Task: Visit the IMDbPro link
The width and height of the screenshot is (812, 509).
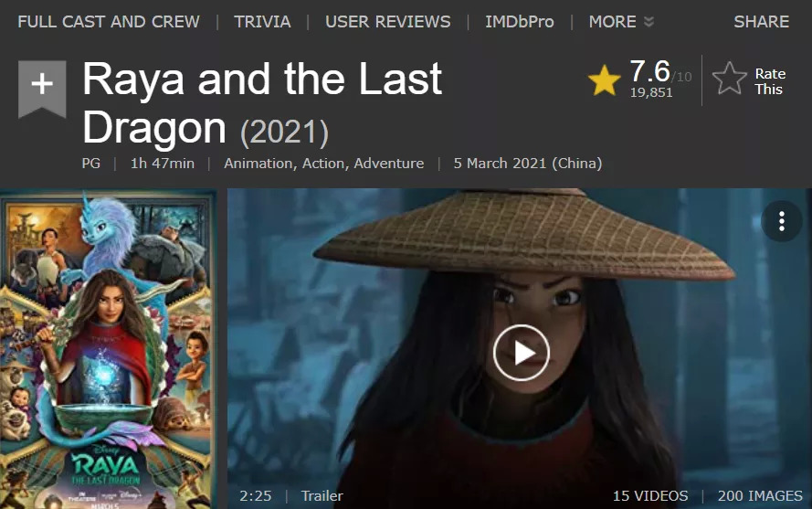Action: (520, 22)
